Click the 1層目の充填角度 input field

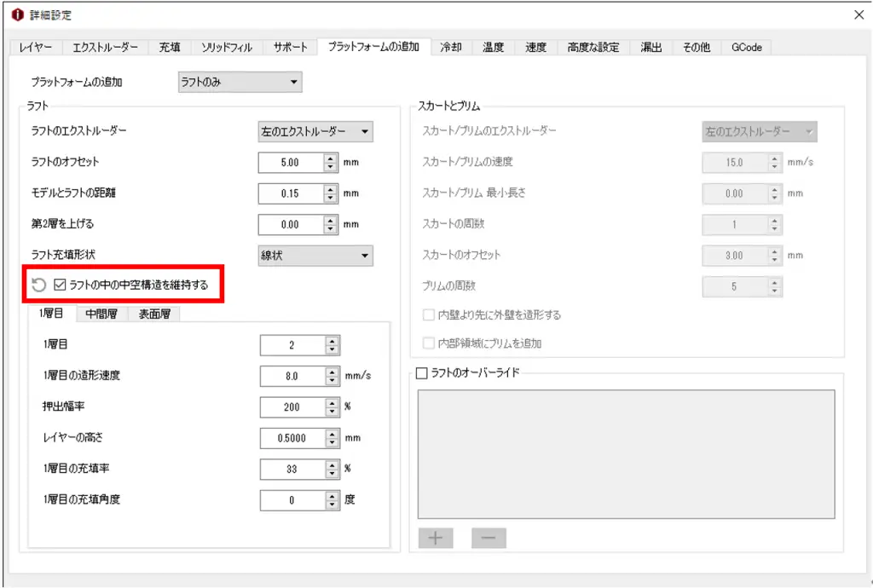292,500
